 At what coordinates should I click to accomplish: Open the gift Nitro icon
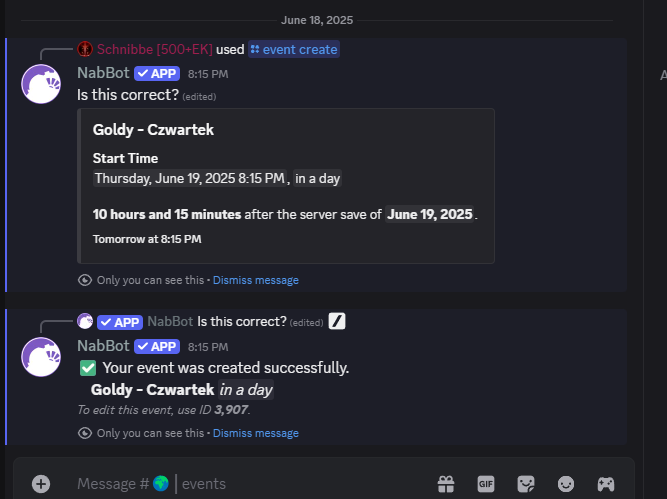(446, 484)
